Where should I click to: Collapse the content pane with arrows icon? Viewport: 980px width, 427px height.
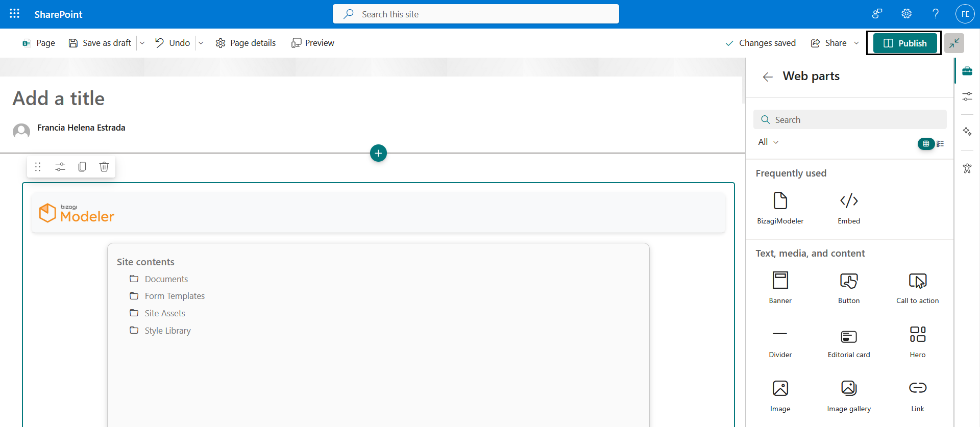(954, 43)
